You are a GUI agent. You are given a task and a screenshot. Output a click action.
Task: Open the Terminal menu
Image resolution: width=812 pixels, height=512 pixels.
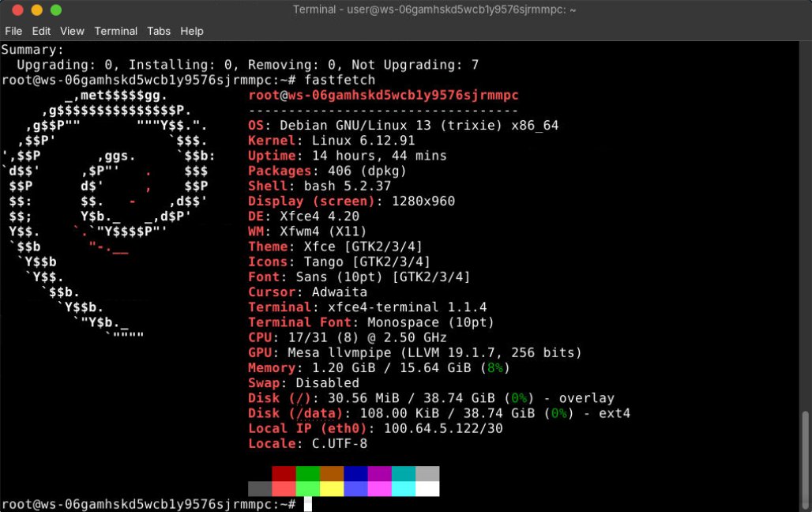pos(115,31)
